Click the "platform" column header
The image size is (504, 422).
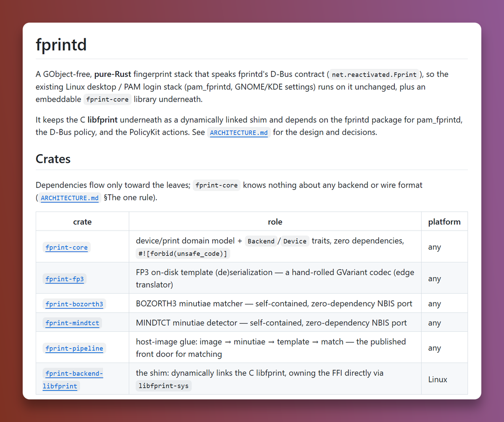pyautogui.click(x=444, y=222)
